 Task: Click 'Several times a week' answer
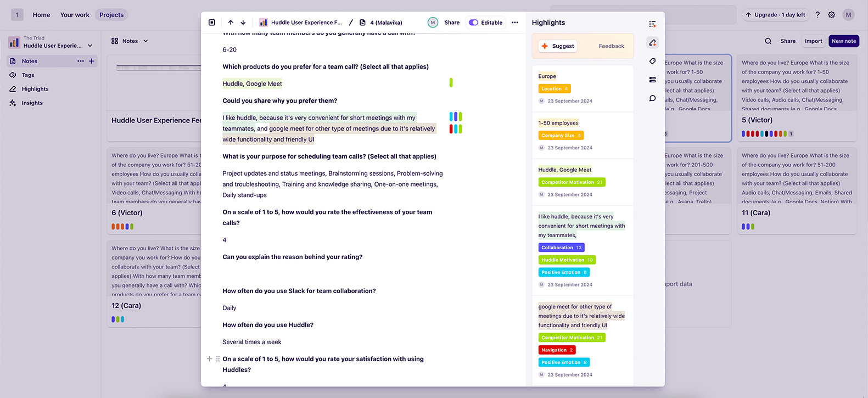coord(251,342)
